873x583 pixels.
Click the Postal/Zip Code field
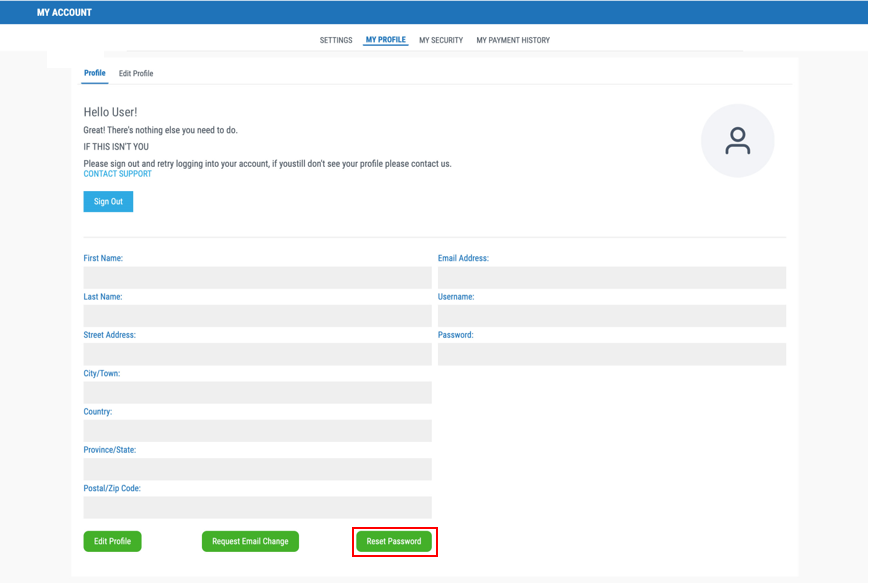[x=257, y=507]
